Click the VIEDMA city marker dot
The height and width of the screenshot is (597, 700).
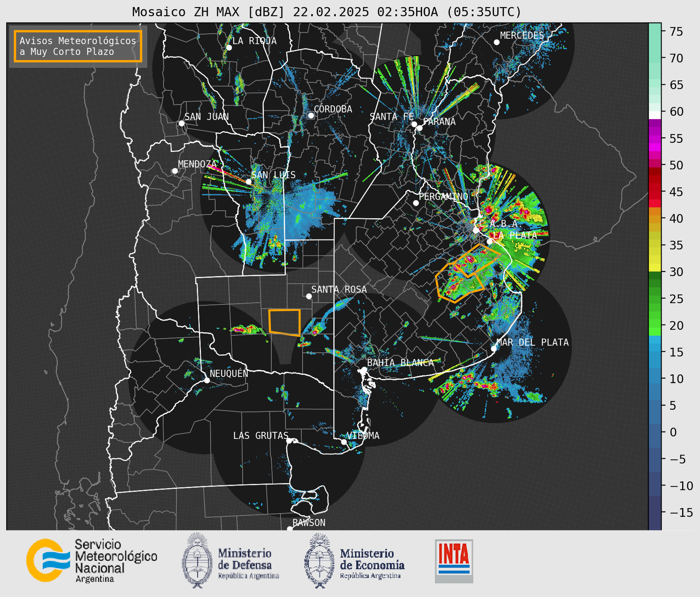(344, 442)
